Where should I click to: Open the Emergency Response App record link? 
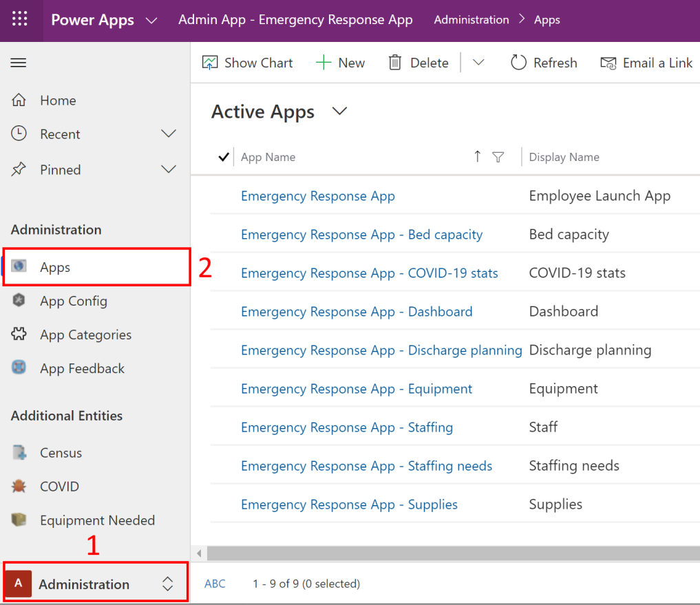pyautogui.click(x=318, y=196)
